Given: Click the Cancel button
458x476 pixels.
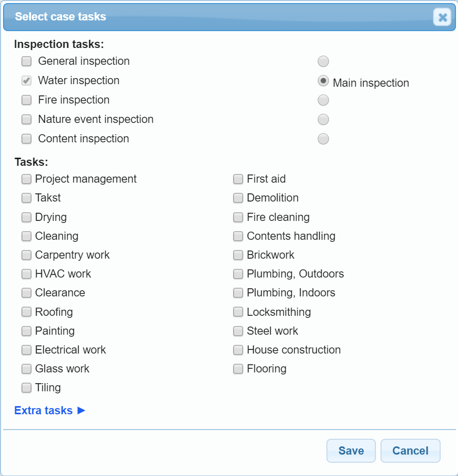Looking at the screenshot, I should pos(410,450).
